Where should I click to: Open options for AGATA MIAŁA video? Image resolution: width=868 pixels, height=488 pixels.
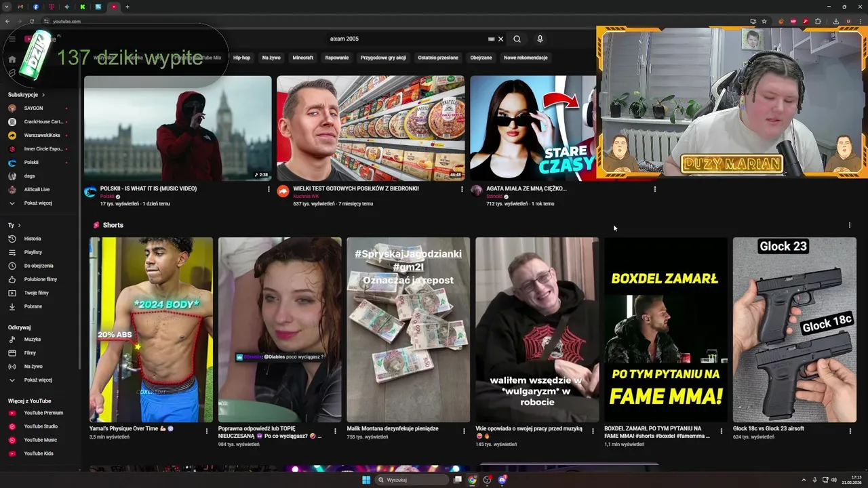[654, 189]
